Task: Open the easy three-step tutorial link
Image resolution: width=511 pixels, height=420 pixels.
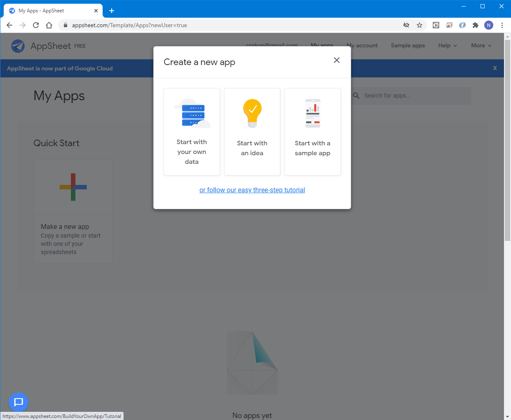Action: [252, 190]
